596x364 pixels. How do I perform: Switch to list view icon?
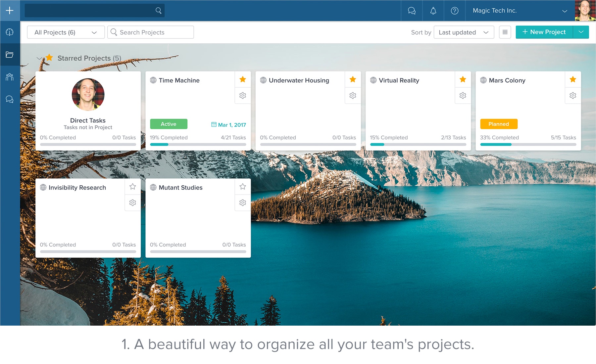505,32
